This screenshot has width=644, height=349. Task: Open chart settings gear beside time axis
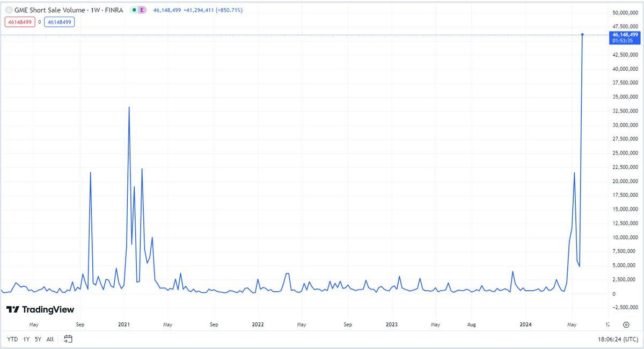pos(626,324)
